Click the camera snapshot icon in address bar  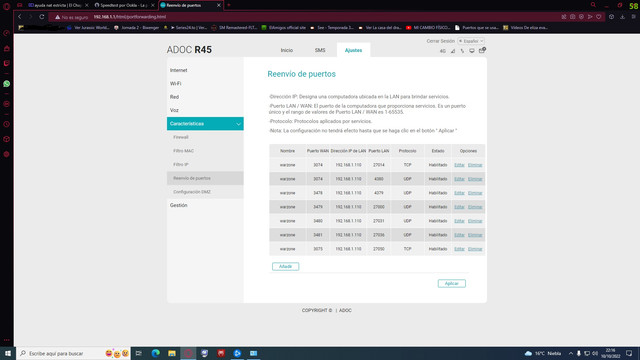pos(573,17)
